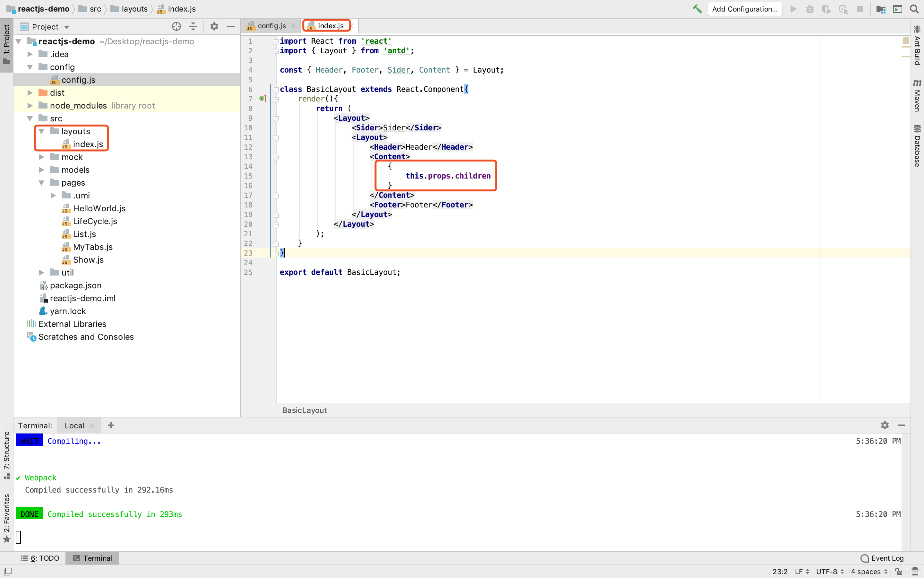Click the Profiler run icon

pos(843,9)
